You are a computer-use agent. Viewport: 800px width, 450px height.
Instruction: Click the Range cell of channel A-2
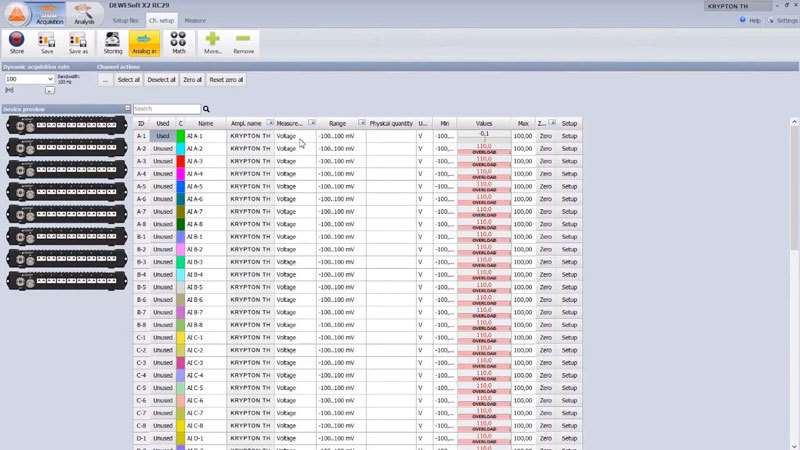[341, 148]
